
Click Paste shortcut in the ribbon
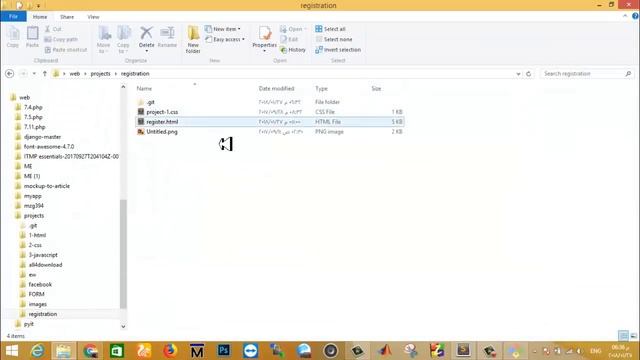click(x=66, y=50)
